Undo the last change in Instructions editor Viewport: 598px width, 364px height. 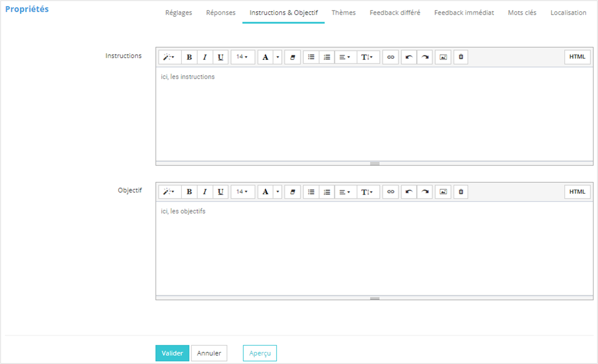tap(409, 57)
